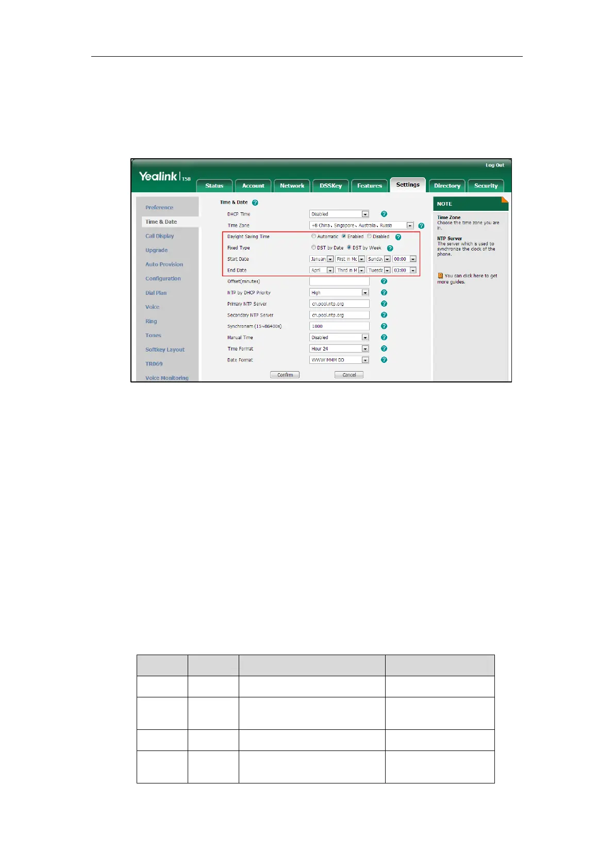Open the Directory tab

[447, 186]
